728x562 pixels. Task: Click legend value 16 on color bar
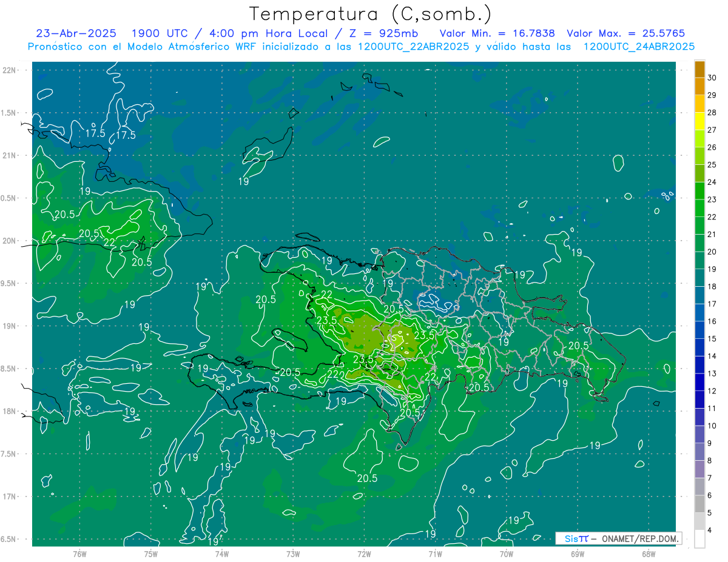(x=712, y=321)
